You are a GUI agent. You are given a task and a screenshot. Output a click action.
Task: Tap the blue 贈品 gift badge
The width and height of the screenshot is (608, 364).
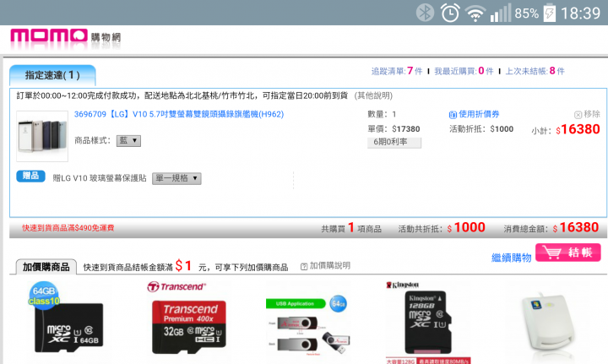[x=30, y=176]
